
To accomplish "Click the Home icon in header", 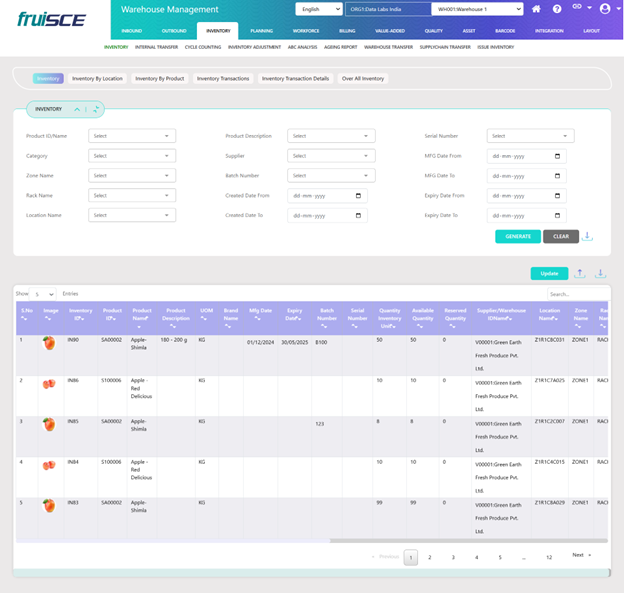I will [x=537, y=9].
